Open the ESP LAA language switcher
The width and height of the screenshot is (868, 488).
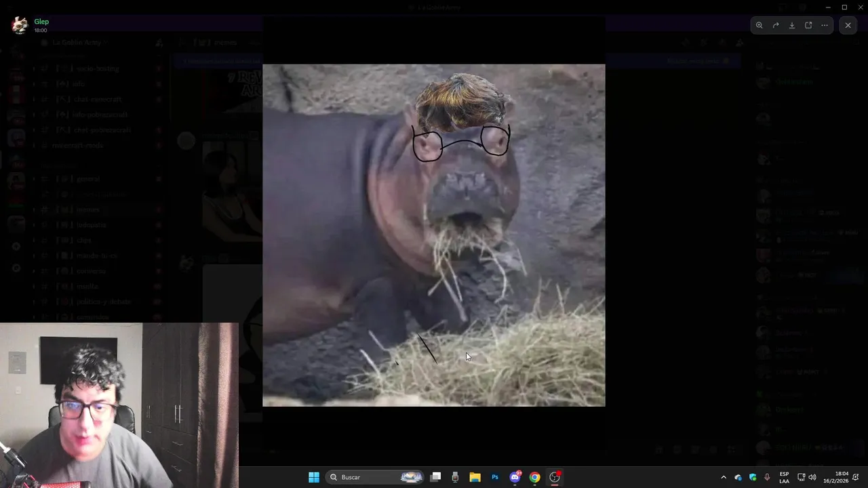click(x=784, y=477)
